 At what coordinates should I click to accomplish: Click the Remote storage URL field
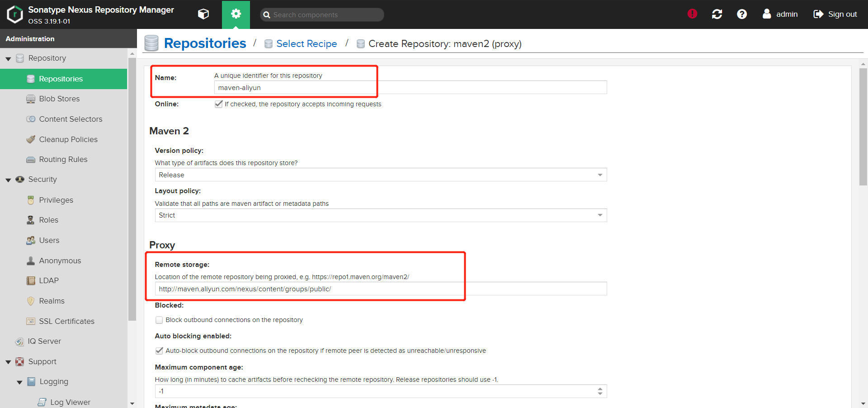(x=380, y=289)
